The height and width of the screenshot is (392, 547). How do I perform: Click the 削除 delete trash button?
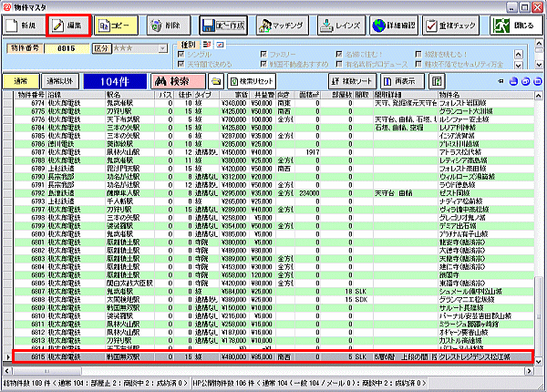(169, 26)
